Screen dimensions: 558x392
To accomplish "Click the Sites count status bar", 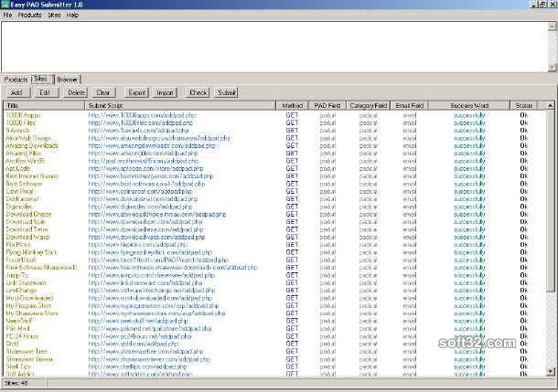I will [x=24, y=383].
